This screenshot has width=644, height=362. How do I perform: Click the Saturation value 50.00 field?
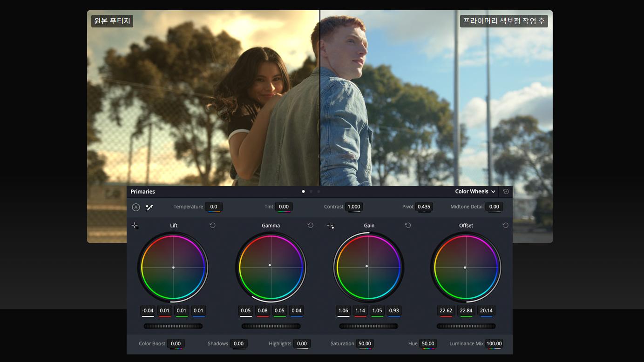[365, 343]
